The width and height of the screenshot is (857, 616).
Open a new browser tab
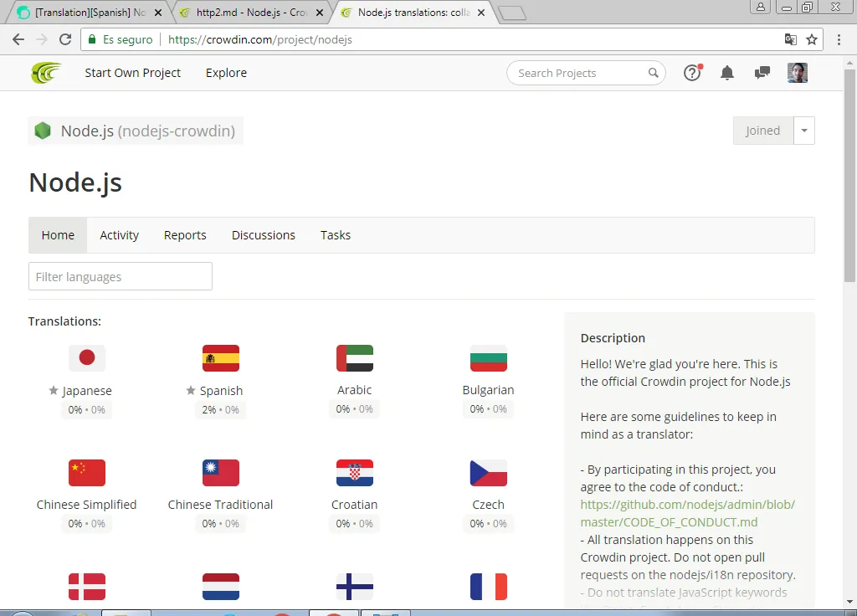click(x=512, y=13)
